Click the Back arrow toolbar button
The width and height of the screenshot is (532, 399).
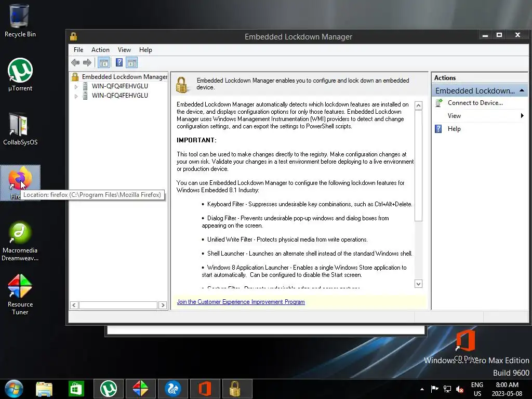(75, 62)
